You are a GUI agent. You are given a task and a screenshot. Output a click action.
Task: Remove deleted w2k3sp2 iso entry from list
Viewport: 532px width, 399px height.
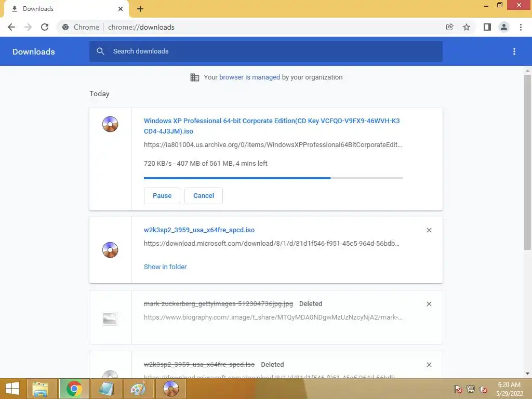coord(429,365)
